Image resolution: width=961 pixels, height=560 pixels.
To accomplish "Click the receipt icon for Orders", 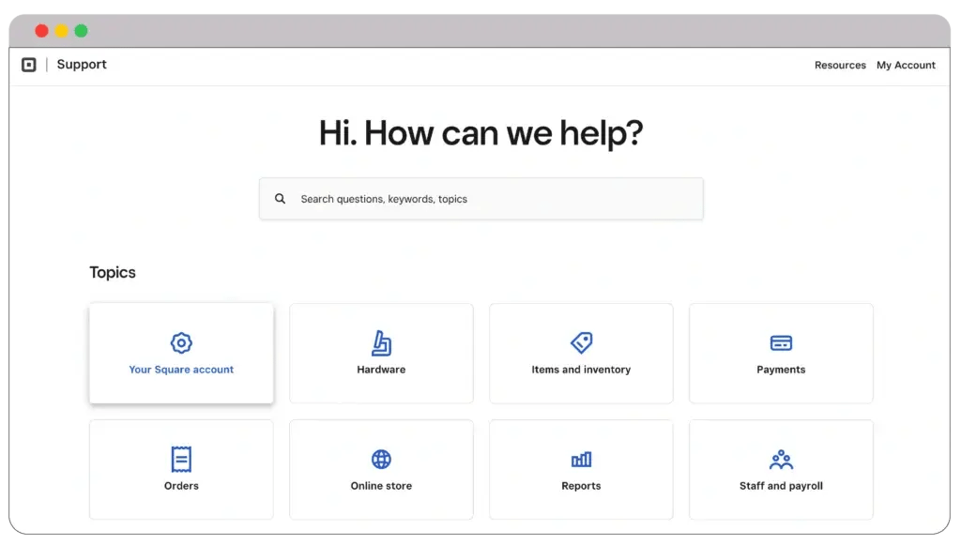I will pos(181,459).
